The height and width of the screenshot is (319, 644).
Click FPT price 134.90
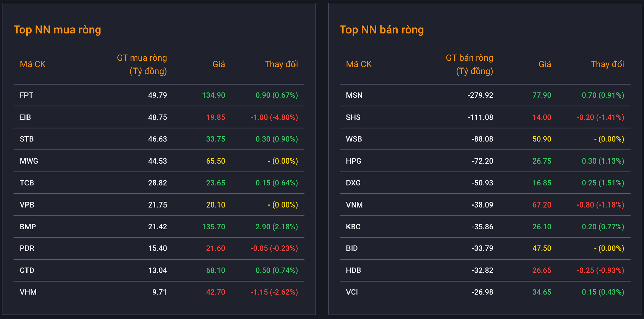[x=214, y=95]
